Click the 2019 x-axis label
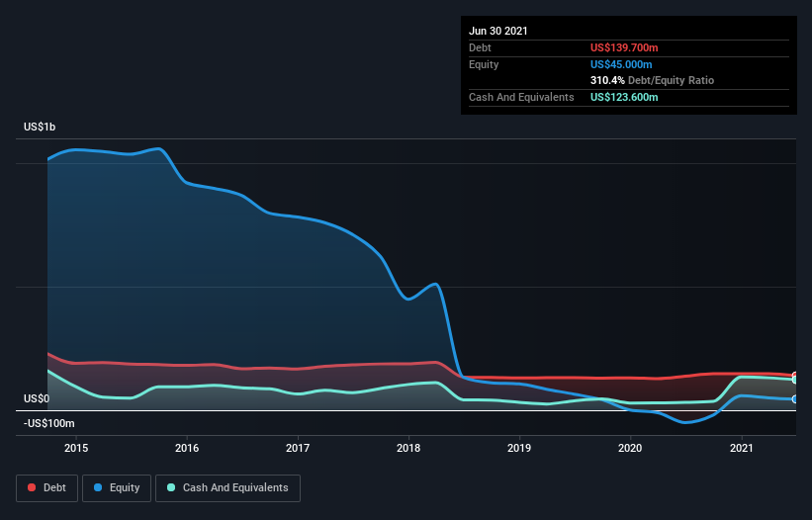812x520 pixels. (x=519, y=448)
